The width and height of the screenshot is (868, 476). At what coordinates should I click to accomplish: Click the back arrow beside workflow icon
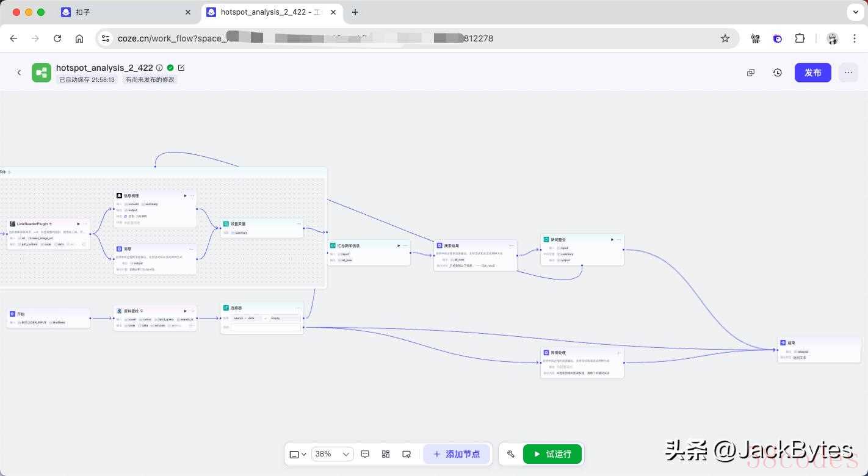[19, 73]
